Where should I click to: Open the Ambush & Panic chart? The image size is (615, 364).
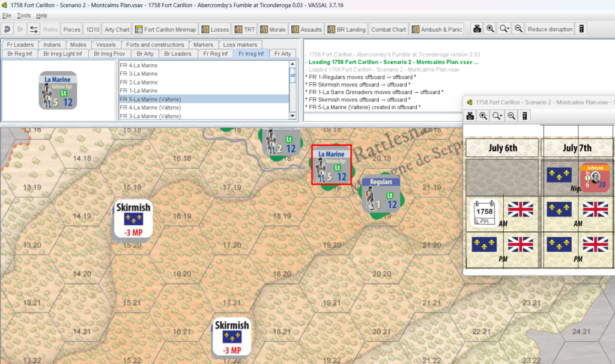437,29
